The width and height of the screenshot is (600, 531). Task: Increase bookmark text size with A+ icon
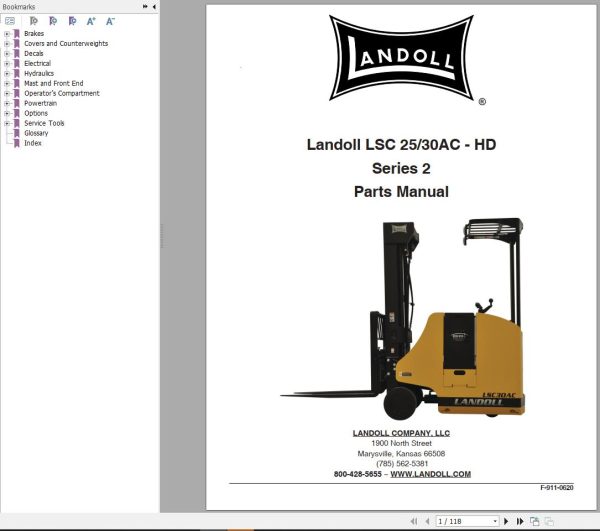(91, 21)
